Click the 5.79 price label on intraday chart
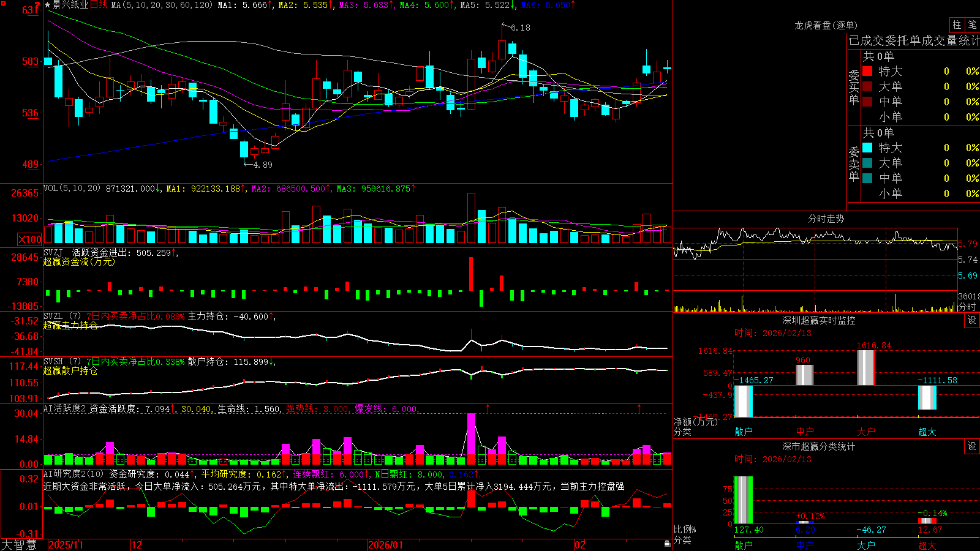 pyautogui.click(x=968, y=244)
